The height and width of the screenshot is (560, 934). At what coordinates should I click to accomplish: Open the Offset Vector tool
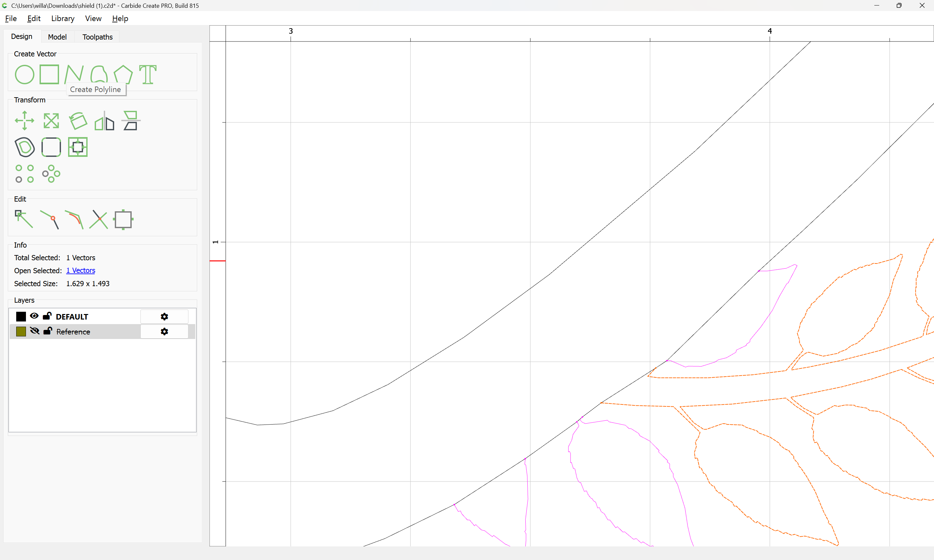[x=25, y=147]
